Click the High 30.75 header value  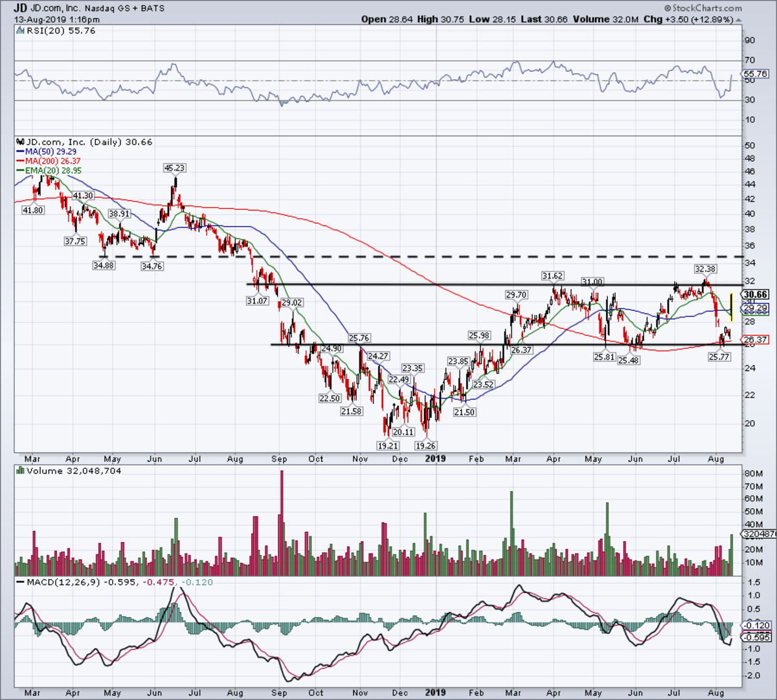tap(441, 19)
